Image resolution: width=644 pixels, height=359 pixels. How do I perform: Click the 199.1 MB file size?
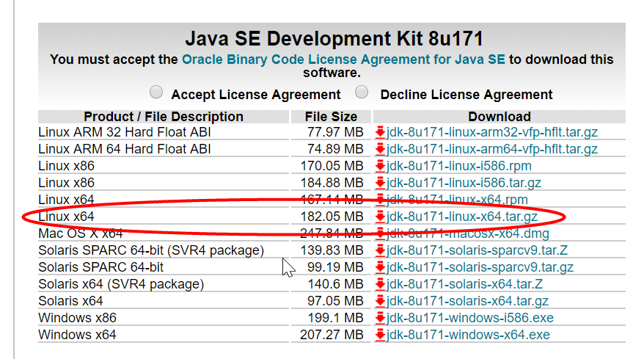[x=335, y=318]
